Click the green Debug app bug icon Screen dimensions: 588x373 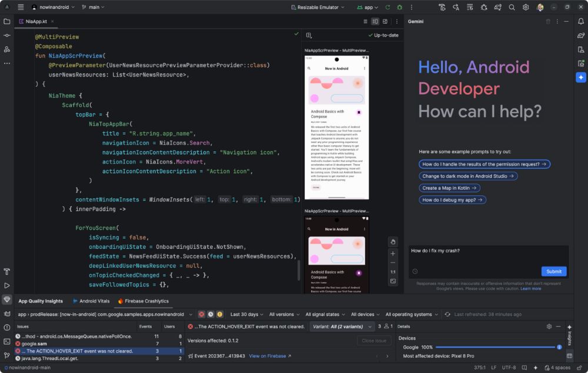click(x=400, y=7)
